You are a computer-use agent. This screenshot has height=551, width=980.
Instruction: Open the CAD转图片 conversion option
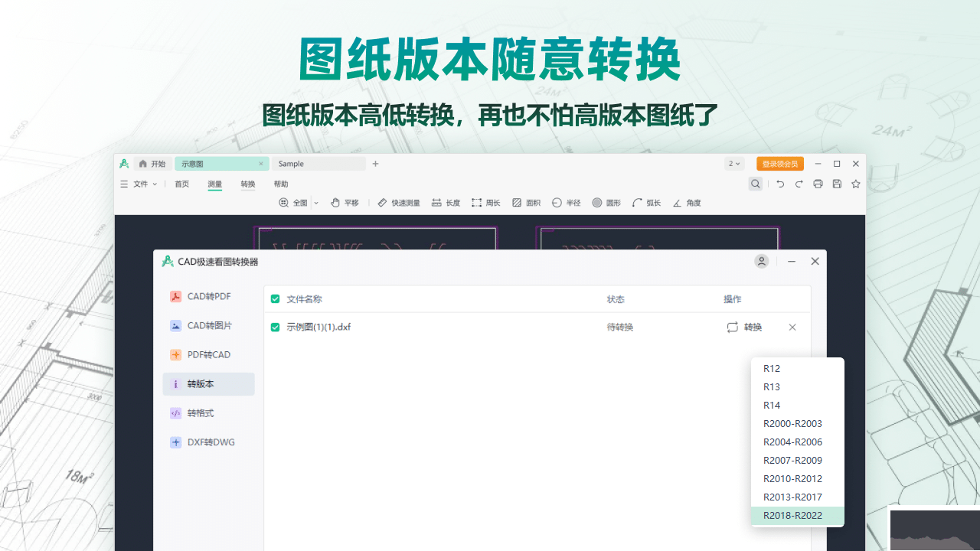click(x=204, y=325)
